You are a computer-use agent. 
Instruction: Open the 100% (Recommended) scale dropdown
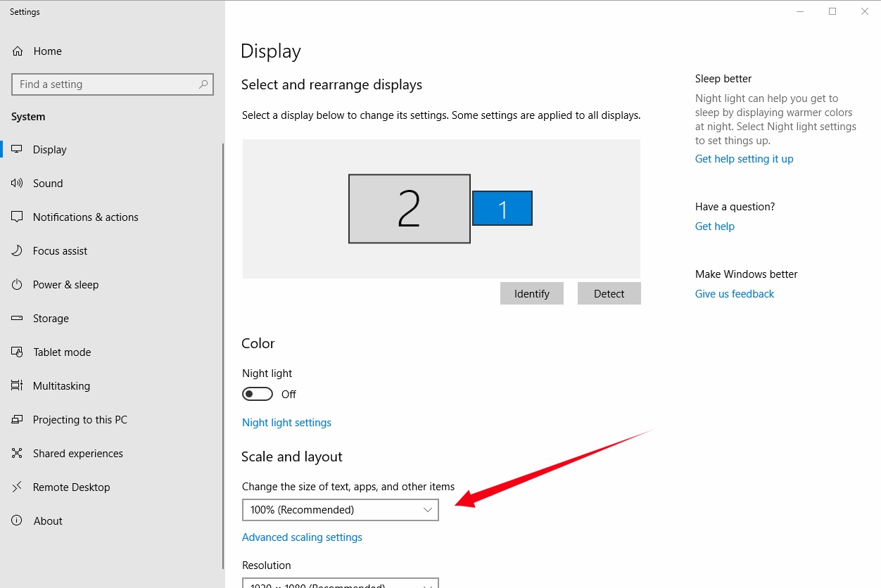point(341,510)
